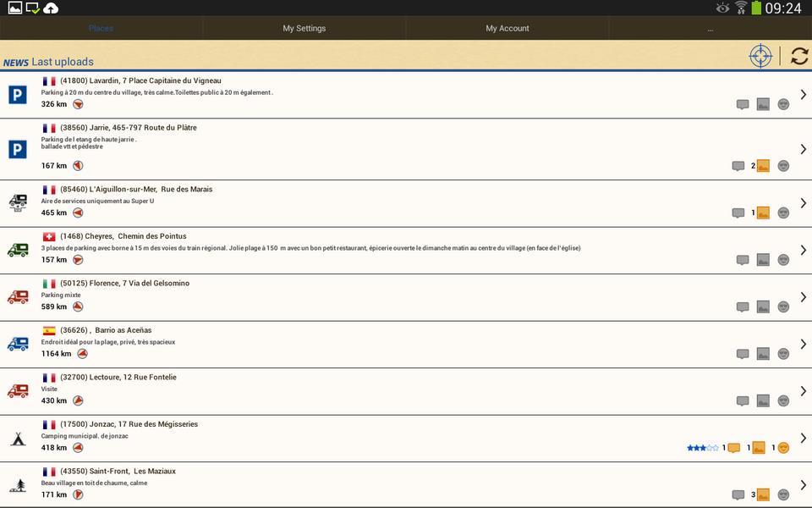Tap the tent icon for the Jonzac campsite

tap(18, 439)
